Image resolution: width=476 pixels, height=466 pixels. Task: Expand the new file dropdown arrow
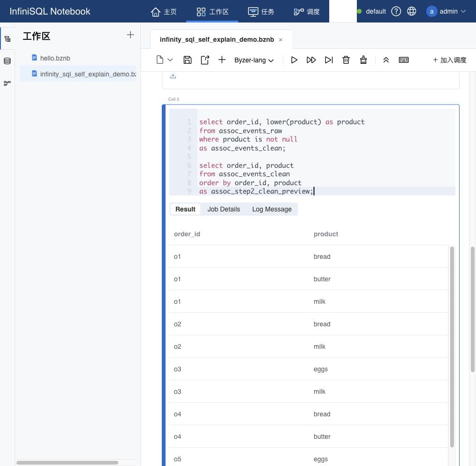pos(170,60)
